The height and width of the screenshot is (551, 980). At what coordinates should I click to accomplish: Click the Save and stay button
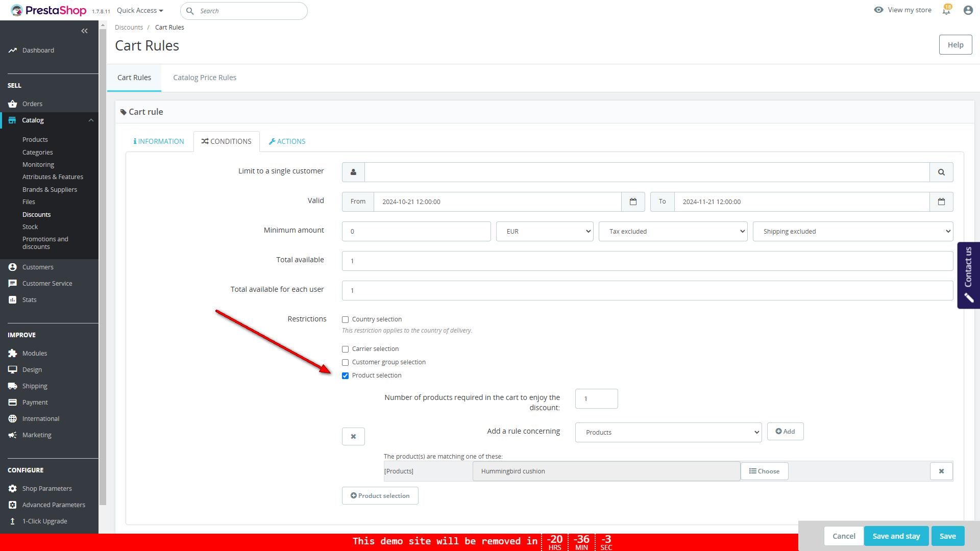click(x=896, y=536)
